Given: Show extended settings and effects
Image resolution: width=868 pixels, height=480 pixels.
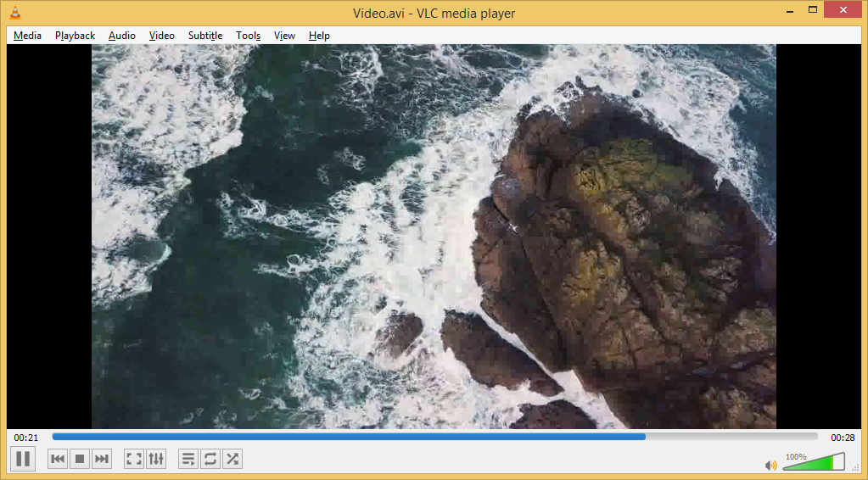Looking at the screenshot, I should click(x=156, y=459).
